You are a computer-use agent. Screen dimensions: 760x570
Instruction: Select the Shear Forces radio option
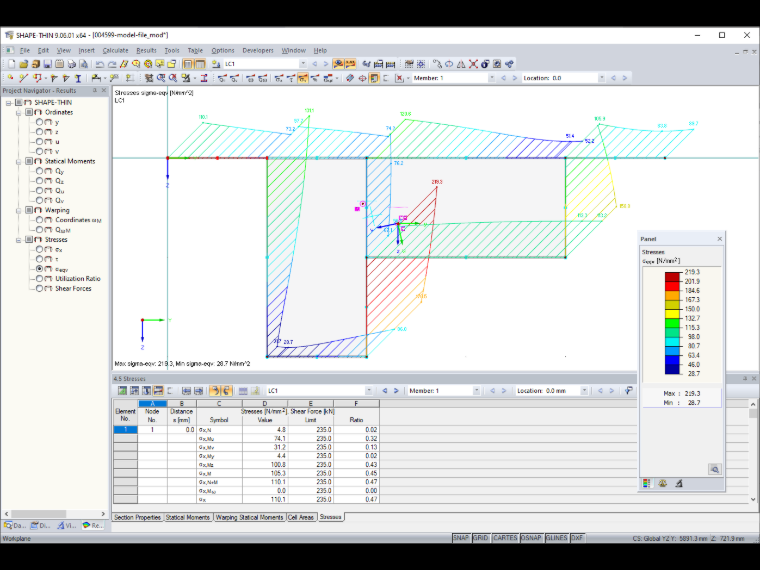pos(39,288)
